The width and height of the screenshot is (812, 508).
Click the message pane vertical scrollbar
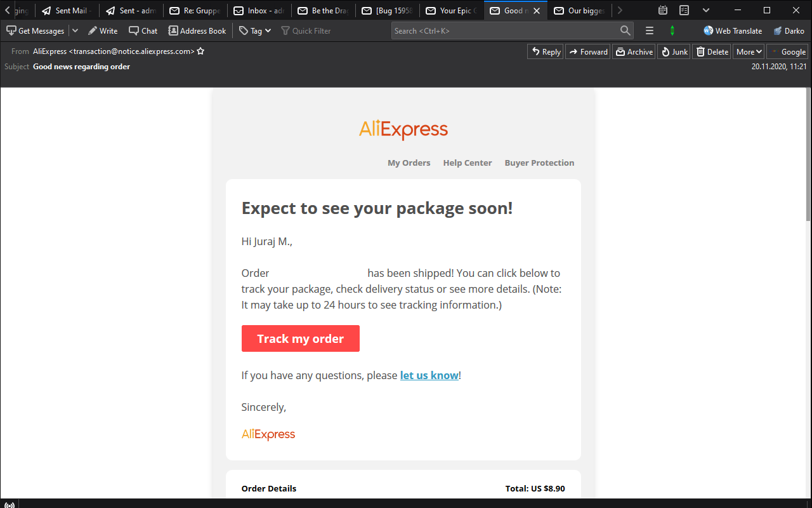(x=808, y=155)
